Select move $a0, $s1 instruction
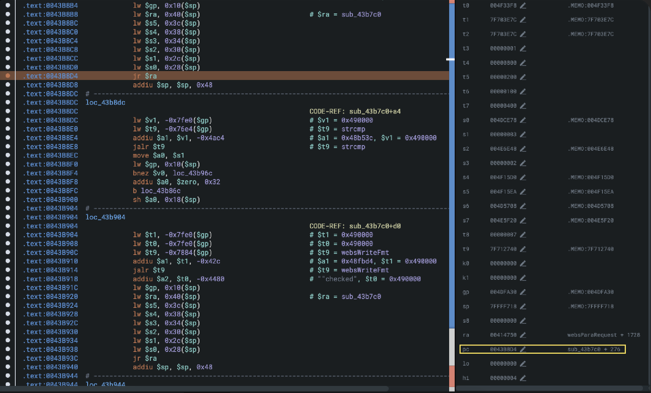This screenshot has width=651, height=393. [159, 156]
